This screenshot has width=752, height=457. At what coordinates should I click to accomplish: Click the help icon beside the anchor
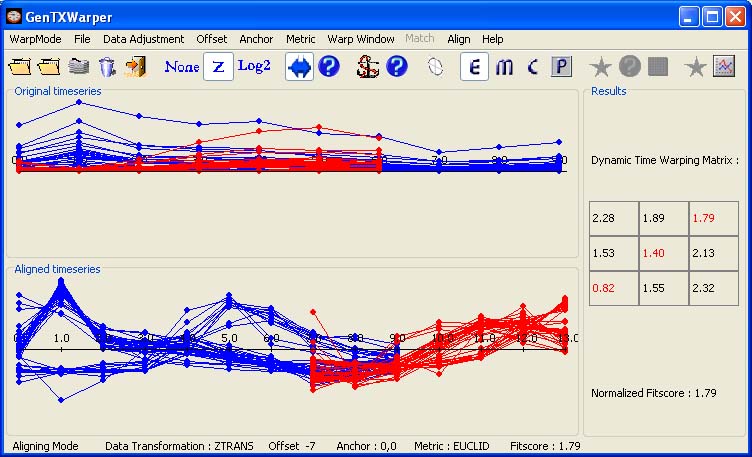[x=397, y=67]
